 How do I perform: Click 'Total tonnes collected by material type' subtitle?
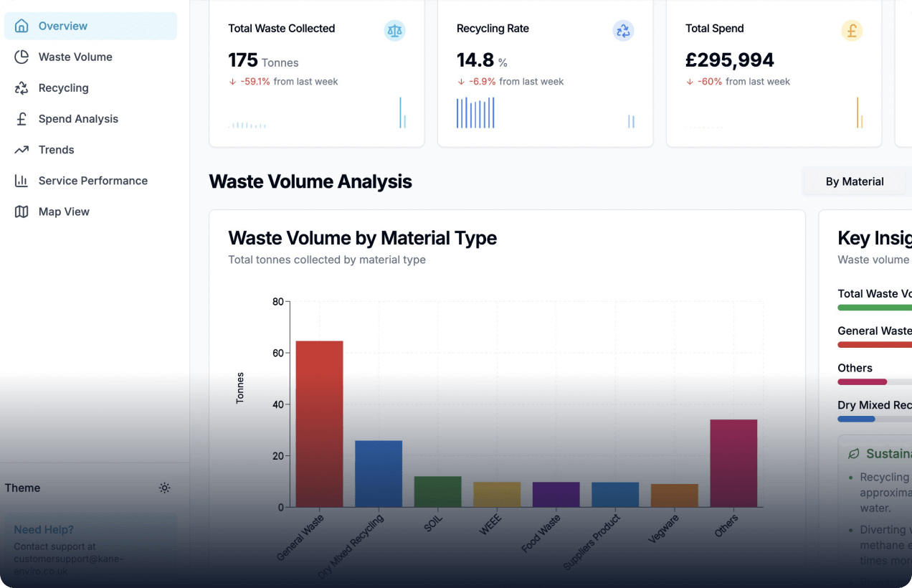[x=327, y=260]
